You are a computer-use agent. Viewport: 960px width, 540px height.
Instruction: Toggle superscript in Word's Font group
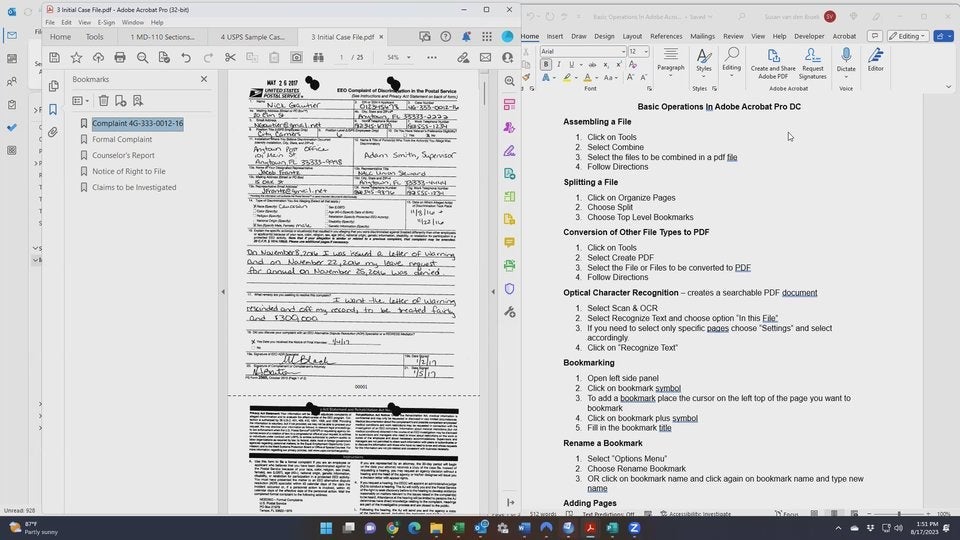point(618,64)
